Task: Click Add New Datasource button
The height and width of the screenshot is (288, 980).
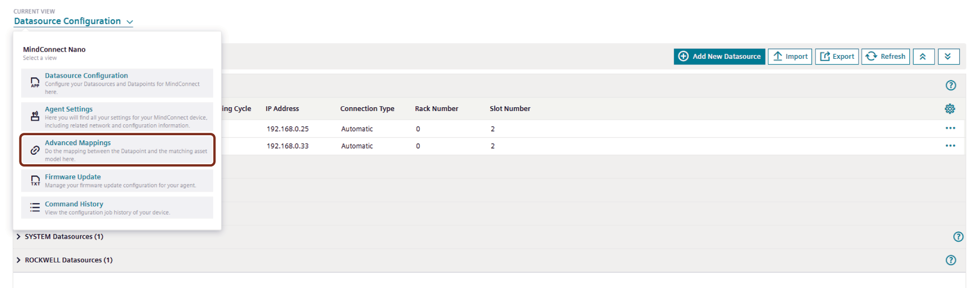Action: (x=719, y=56)
